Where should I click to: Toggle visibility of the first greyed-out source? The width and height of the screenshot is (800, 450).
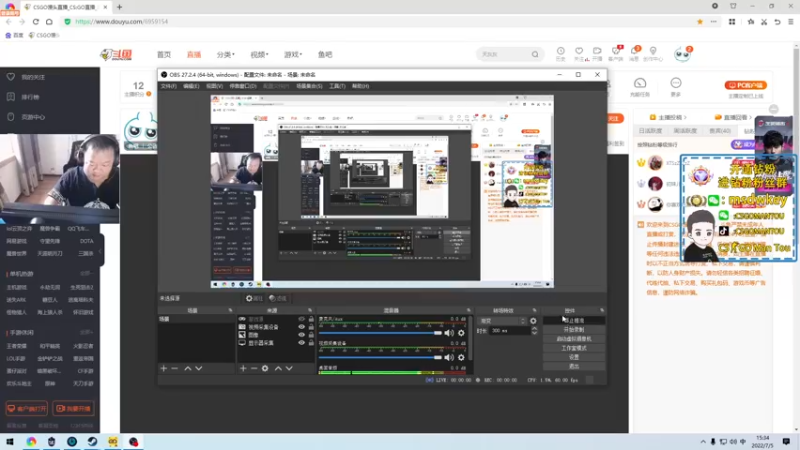[302, 319]
